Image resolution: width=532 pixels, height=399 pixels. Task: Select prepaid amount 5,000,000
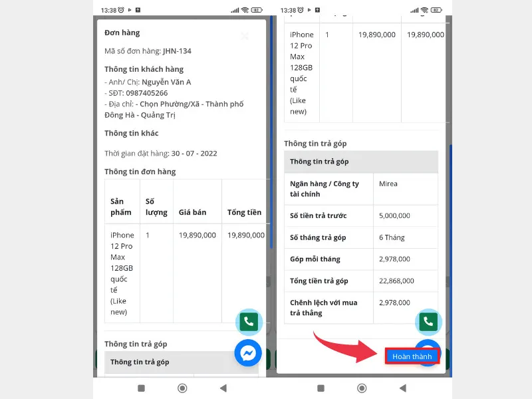(394, 215)
